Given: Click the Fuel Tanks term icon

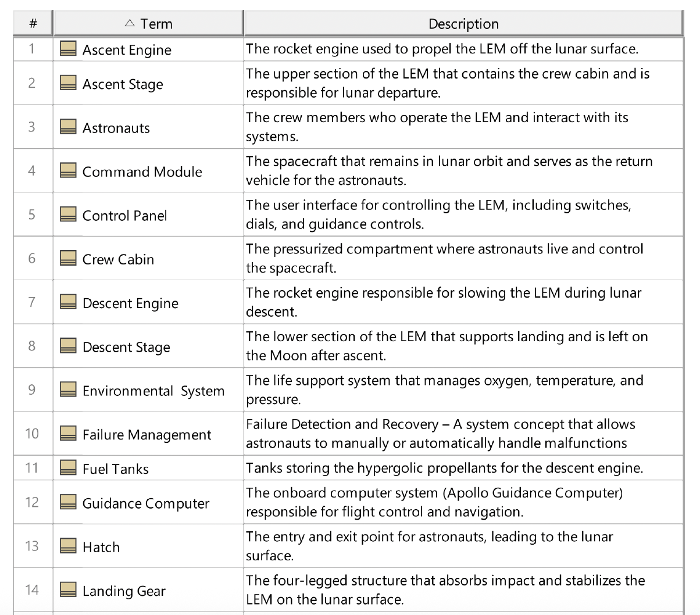Looking at the screenshot, I should tap(67, 469).
